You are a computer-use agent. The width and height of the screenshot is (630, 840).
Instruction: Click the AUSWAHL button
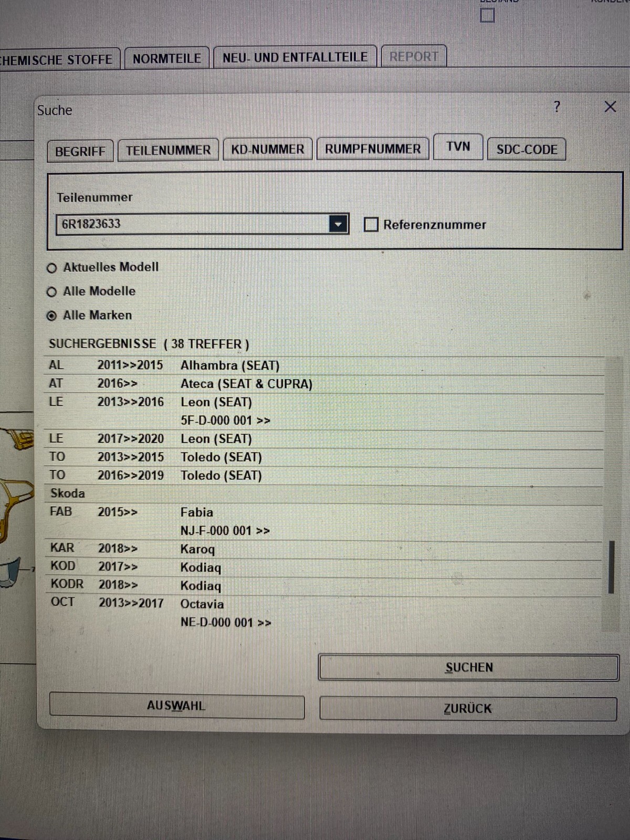point(176,706)
